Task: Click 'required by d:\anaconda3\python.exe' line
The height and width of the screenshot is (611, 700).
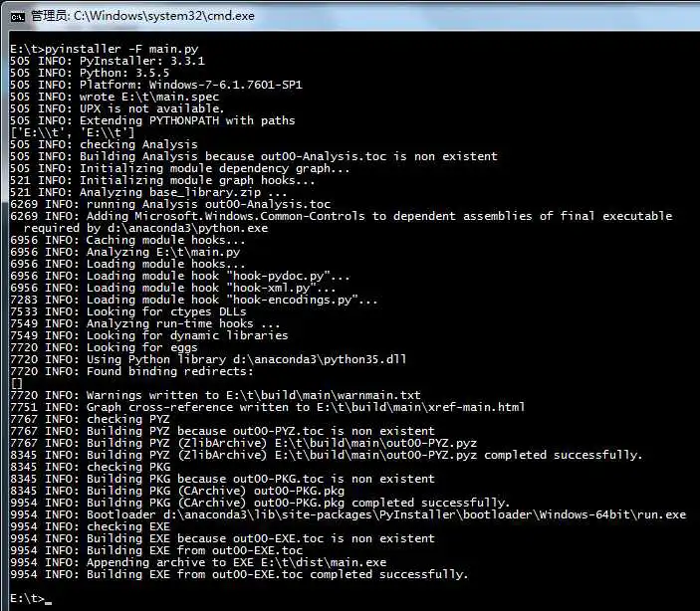Action: pyautogui.click(x=146, y=228)
